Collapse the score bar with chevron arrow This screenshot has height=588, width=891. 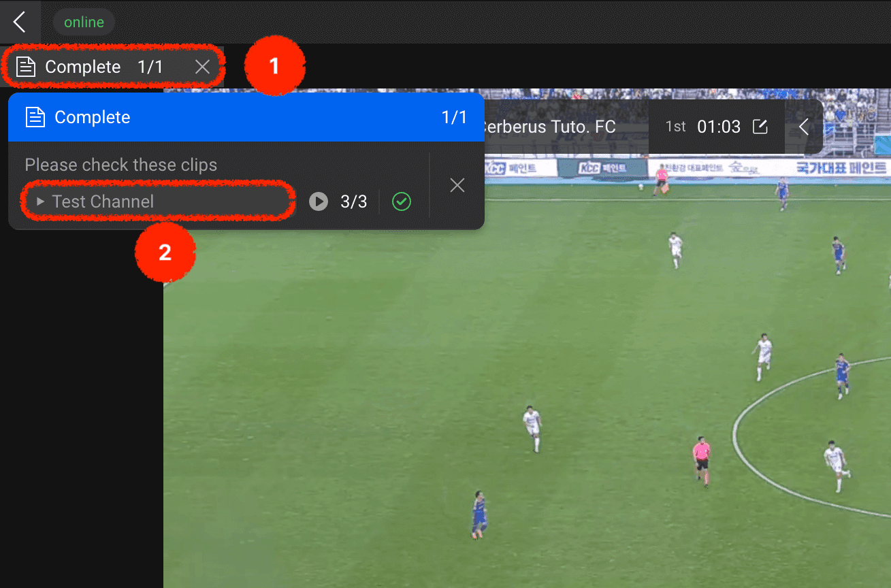point(804,127)
